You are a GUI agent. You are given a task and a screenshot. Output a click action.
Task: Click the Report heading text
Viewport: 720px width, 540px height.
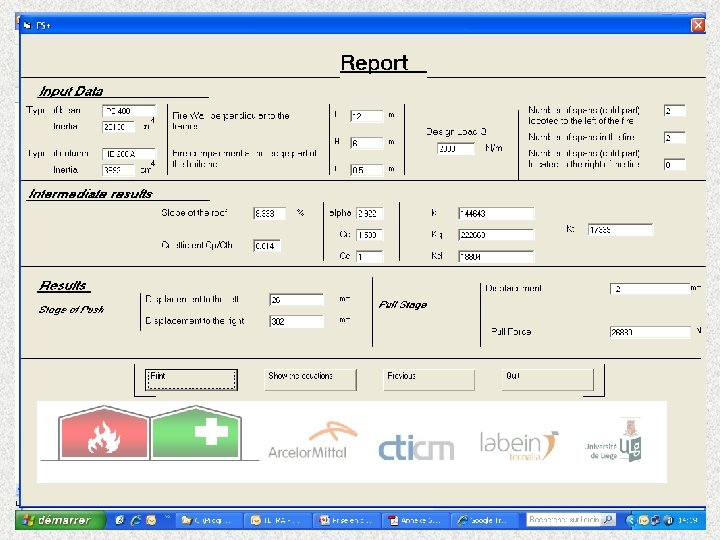pyautogui.click(x=374, y=63)
